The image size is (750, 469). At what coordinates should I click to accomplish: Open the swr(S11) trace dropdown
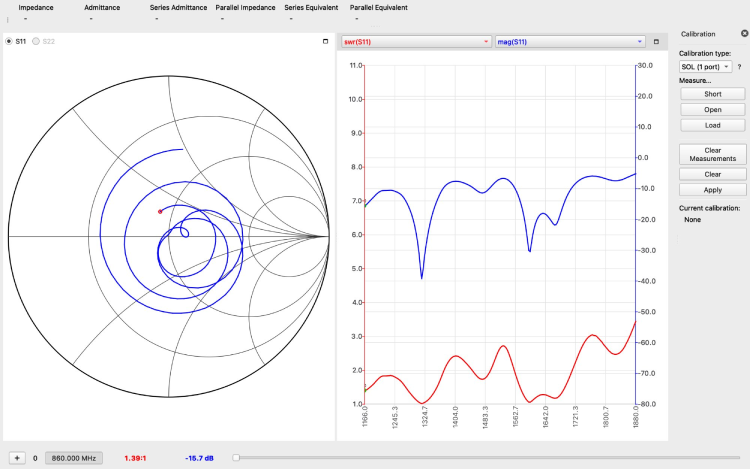click(x=416, y=42)
